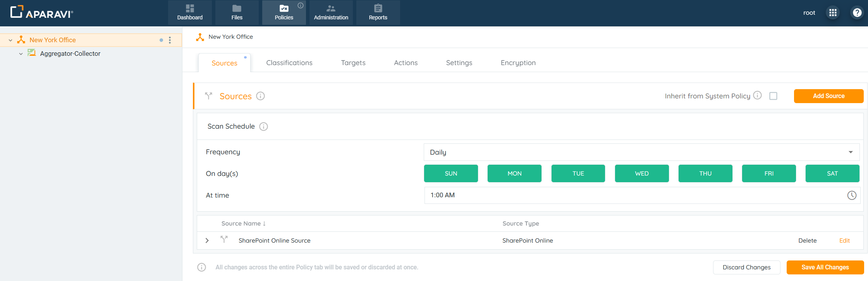
Task: Expand the SharePoint Online Source row
Action: (x=207, y=241)
